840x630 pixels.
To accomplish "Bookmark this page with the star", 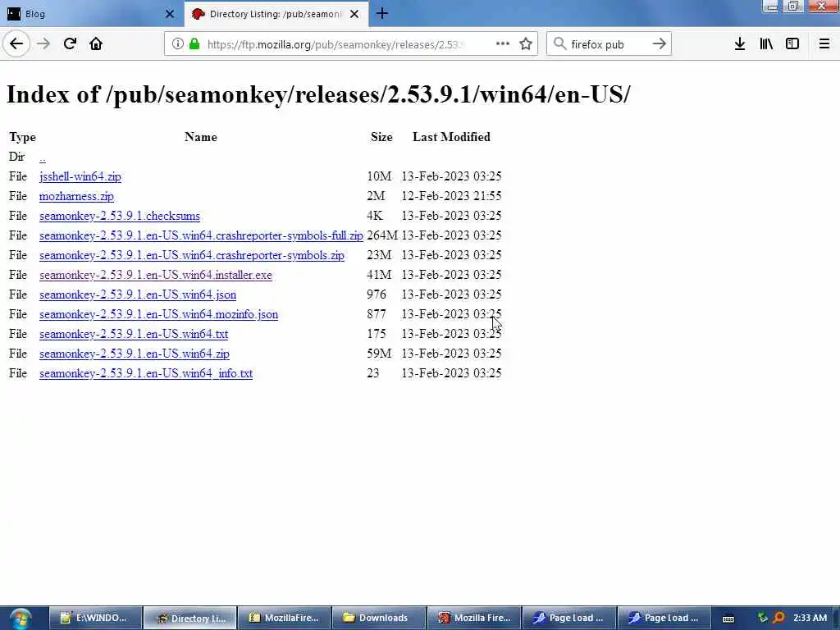I will point(526,43).
